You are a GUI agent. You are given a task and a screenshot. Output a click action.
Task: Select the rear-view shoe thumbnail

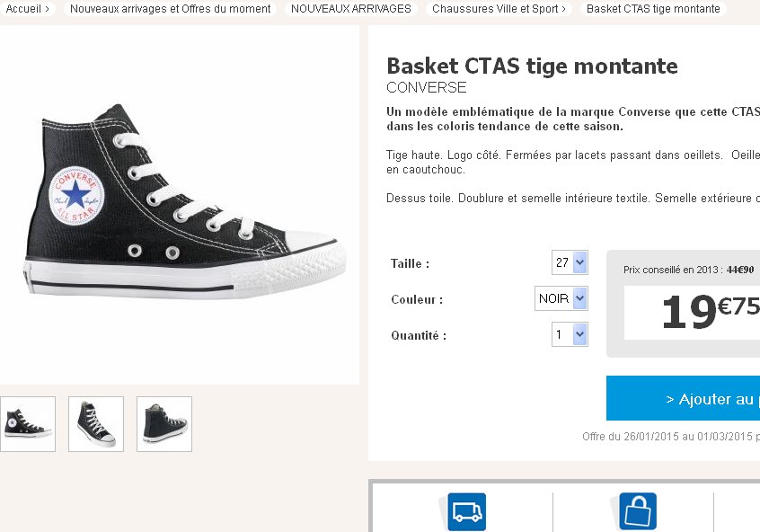164,424
